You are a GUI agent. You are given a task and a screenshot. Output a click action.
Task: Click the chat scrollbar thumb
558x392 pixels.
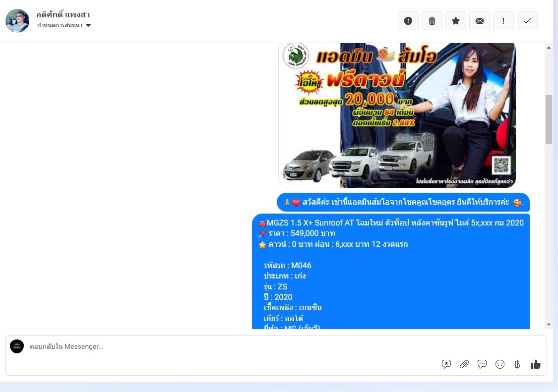(x=549, y=119)
